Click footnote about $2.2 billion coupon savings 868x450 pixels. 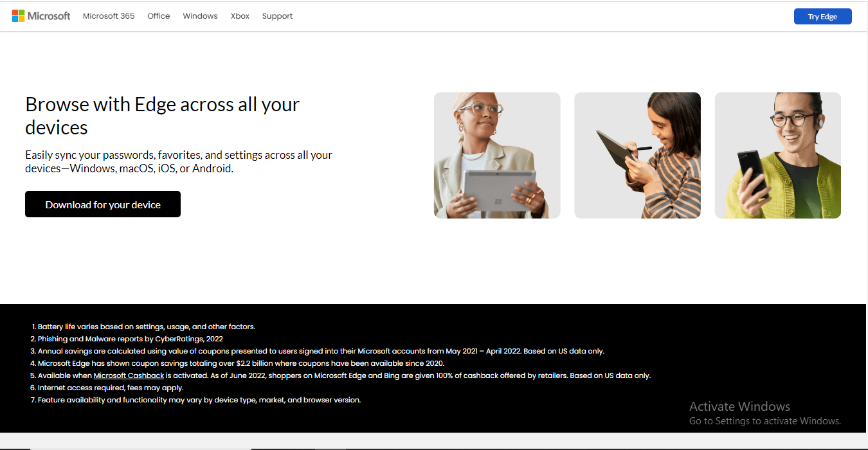click(x=241, y=363)
